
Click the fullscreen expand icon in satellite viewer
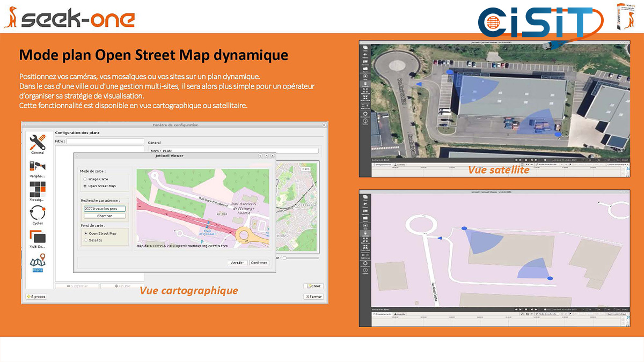(365, 91)
